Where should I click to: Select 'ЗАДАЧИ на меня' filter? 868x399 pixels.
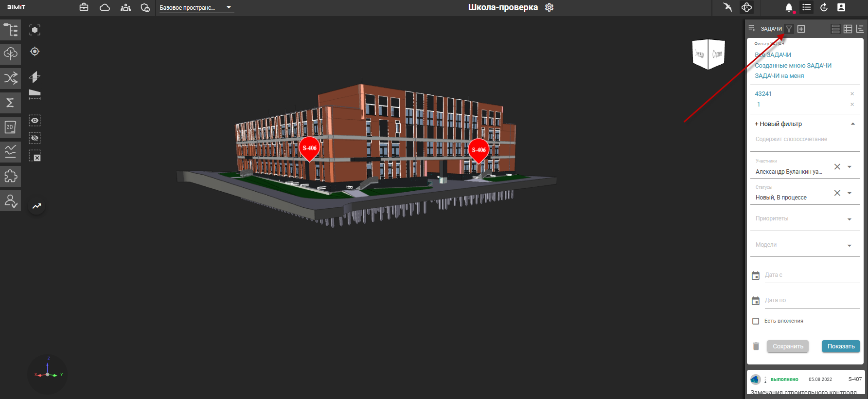(x=779, y=76)
